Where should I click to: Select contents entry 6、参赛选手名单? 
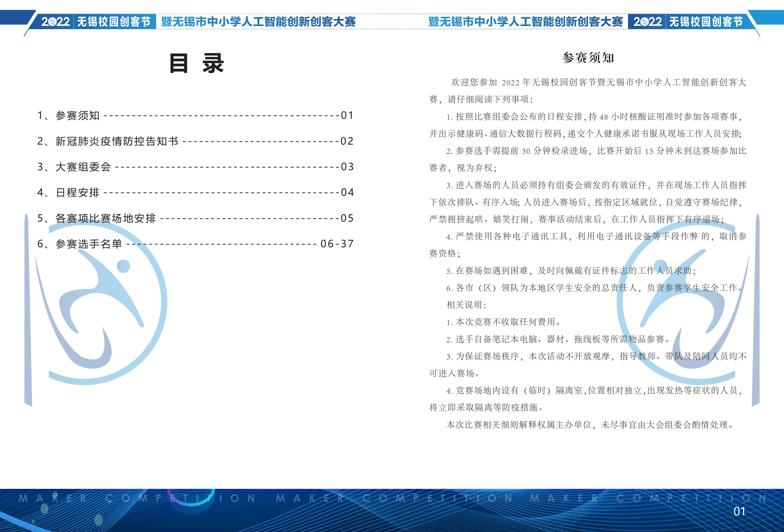(x=195, y=244)
